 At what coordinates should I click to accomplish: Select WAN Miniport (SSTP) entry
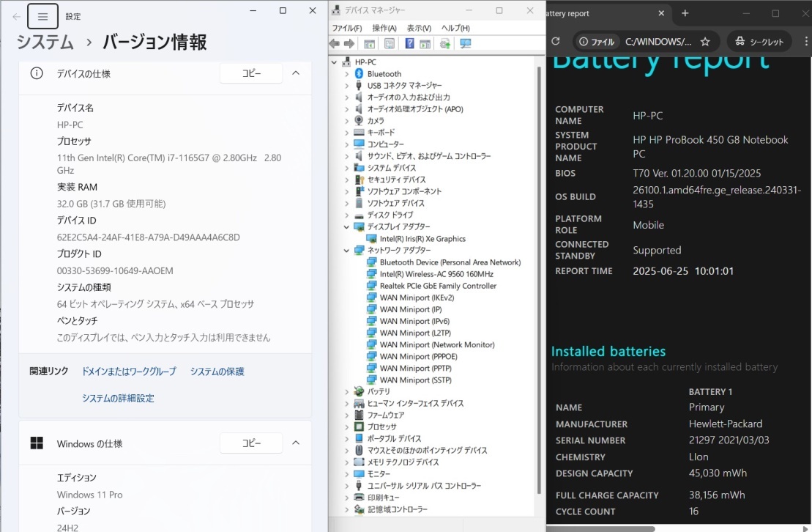pos(416,380)
